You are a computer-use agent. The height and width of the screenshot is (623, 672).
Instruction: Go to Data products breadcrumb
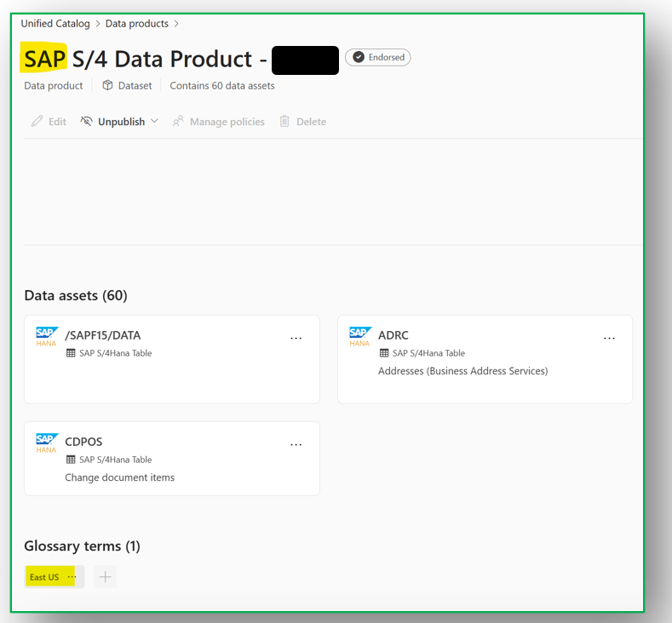click(x=137, y=24)
